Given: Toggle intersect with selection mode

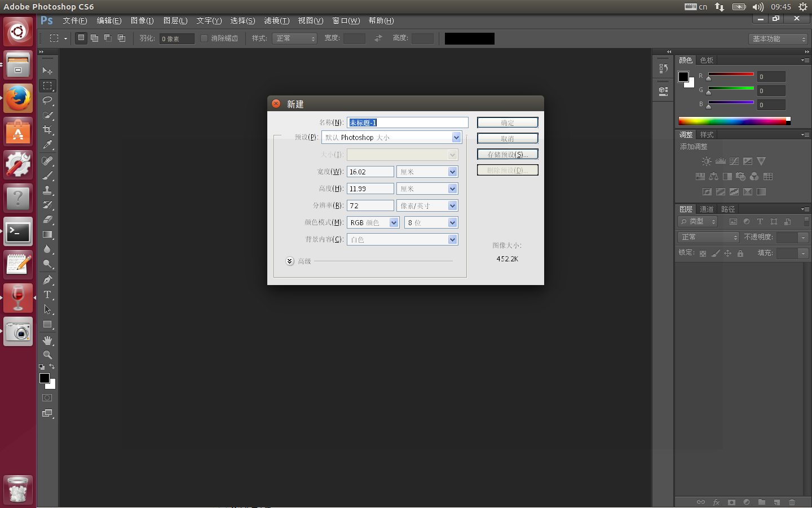Looking at the screenshot, I should coord(121,38).
